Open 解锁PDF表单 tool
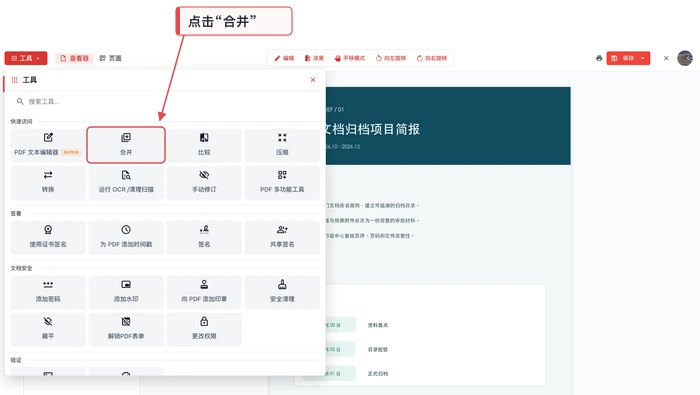 click(126, 329)
